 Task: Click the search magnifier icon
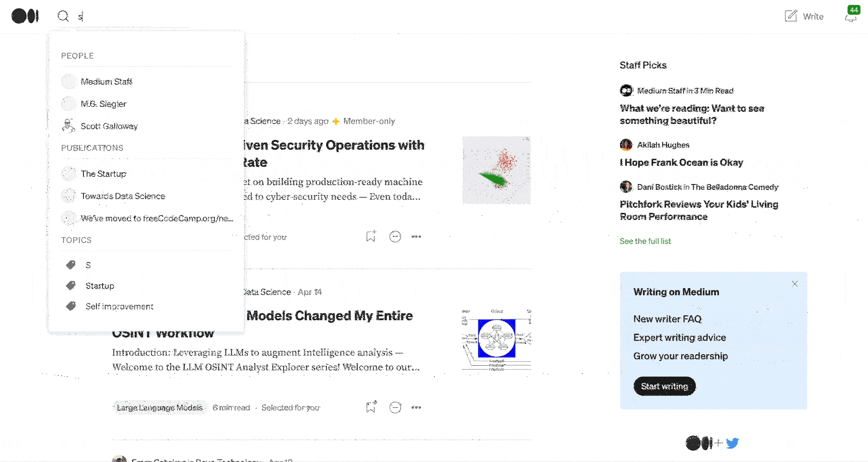click(63, 16)
